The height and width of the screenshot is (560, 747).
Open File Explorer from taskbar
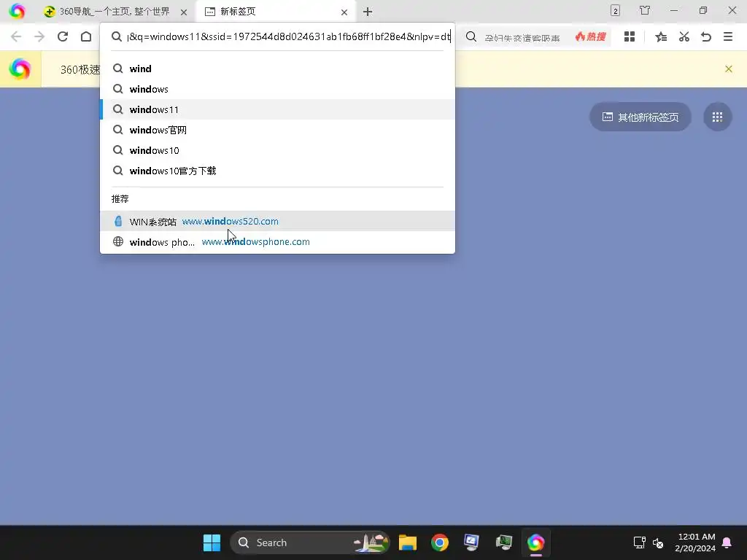coord(408,542)
